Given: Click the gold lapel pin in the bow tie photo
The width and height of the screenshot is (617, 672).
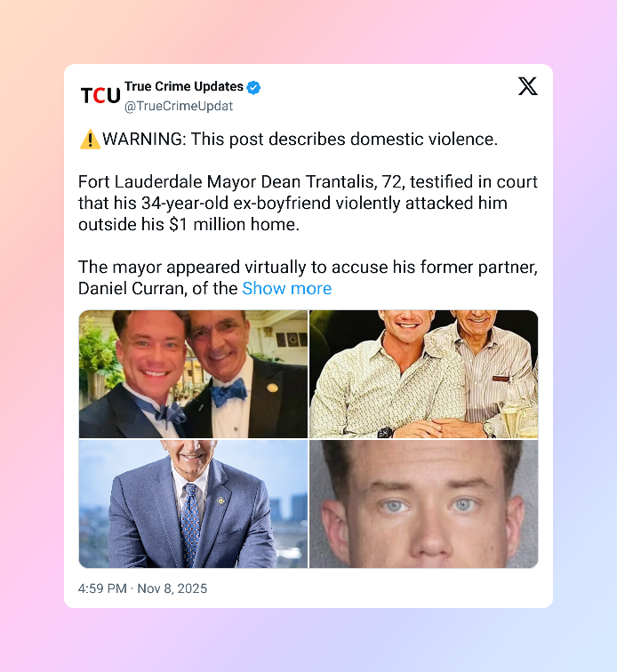Looking at the screenshot, I should [272, 388].
